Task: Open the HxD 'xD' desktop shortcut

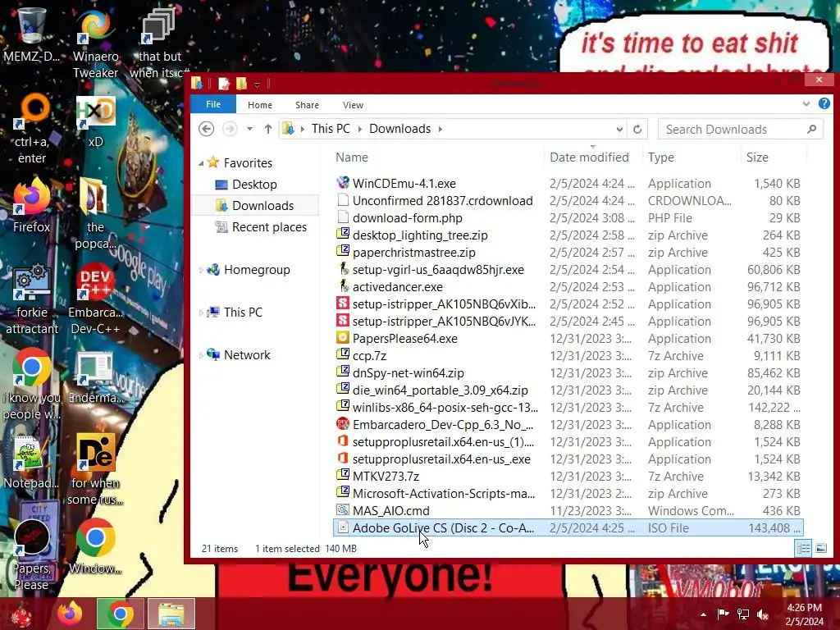Action: (x=95, y=122)
